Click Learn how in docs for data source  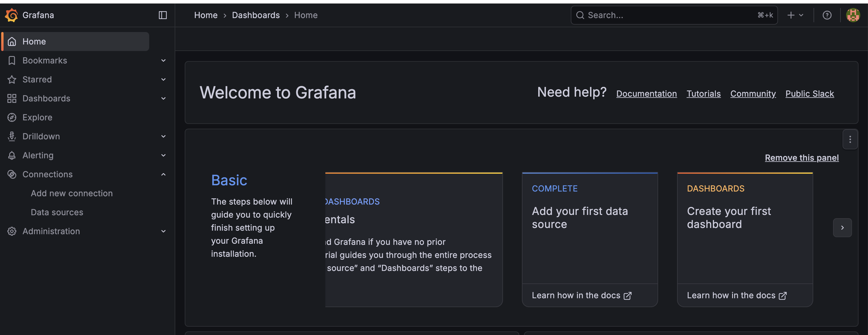(x=582, y=296)
